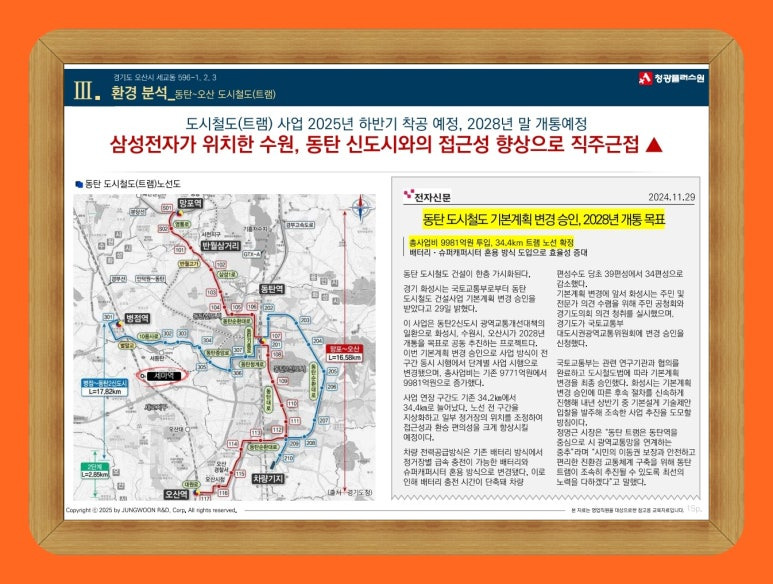The image size is (773, 584).
Task: Click the 청광플러스원 company logo
Action: [671, 78]
